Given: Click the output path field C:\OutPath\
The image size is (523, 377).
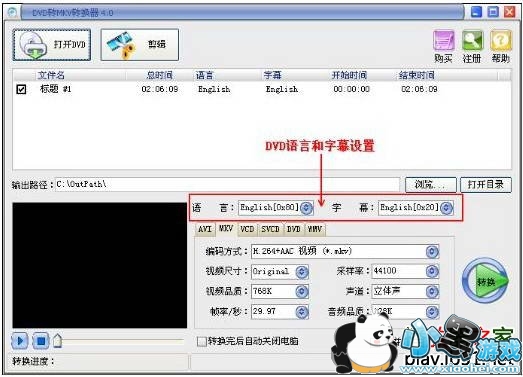Looking at the screenshot, I should pyautogui.click(x=227, y=184).
